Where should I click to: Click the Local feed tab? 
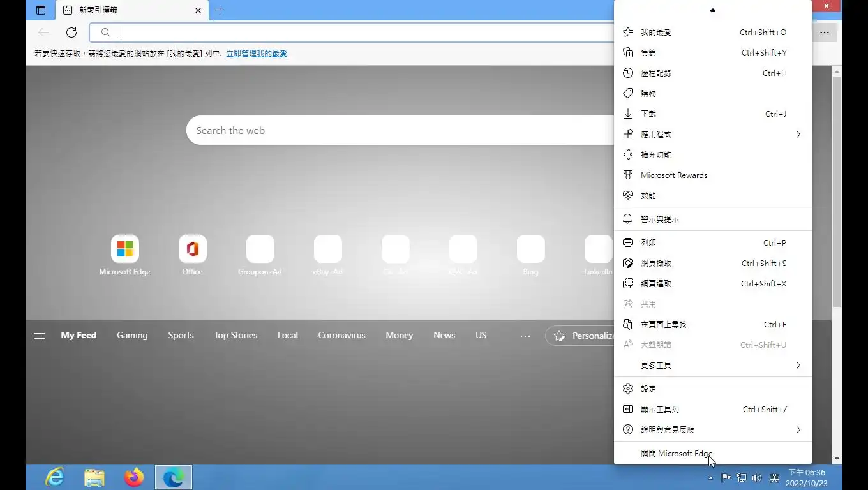pos(287,335)
